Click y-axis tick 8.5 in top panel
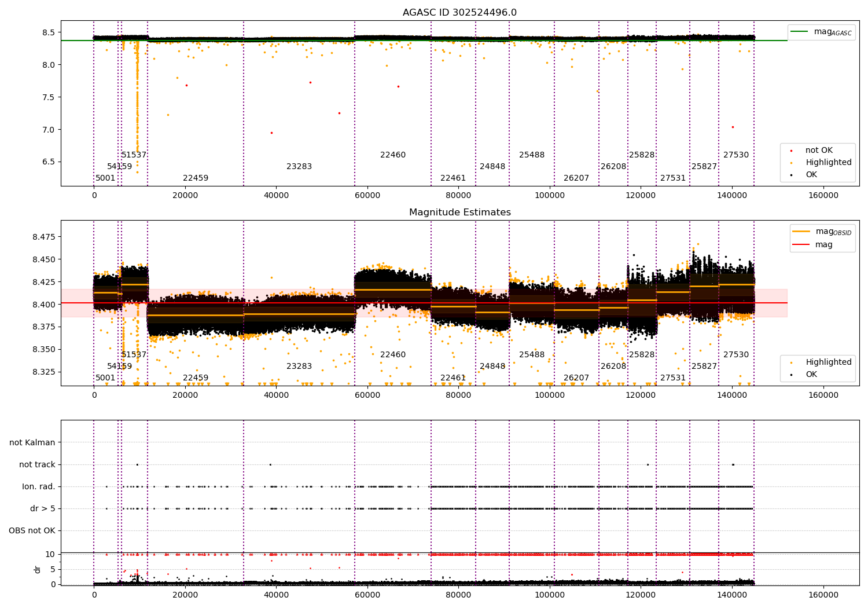868x608 pixels. click(x=49, y=32)
